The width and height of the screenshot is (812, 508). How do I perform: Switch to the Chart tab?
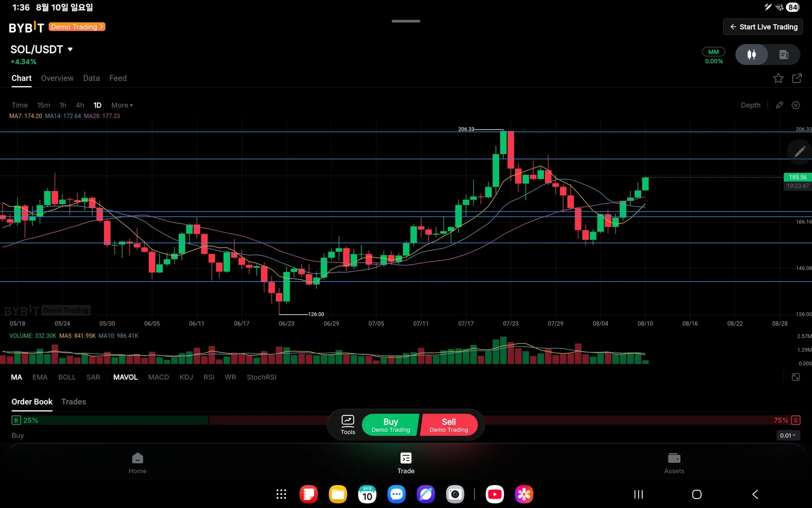(x=22, y=78)
